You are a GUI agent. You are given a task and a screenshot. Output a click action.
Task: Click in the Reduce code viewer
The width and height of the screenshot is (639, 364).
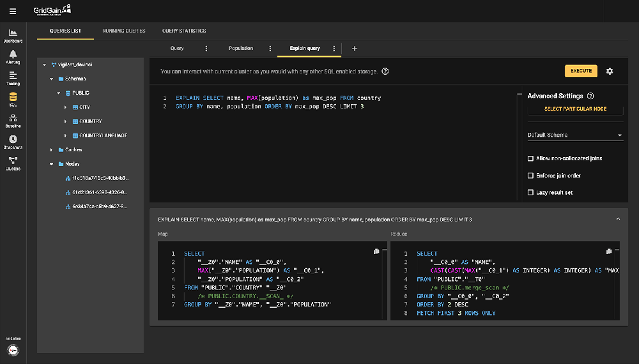pyautogui.click(x=505, y=280)
